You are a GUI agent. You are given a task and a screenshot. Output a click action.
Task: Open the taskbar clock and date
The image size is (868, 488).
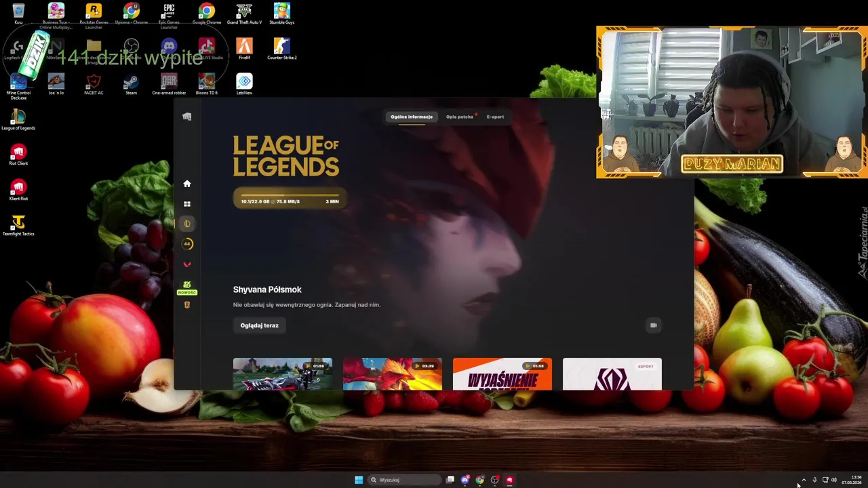click(x=852, y=480)
